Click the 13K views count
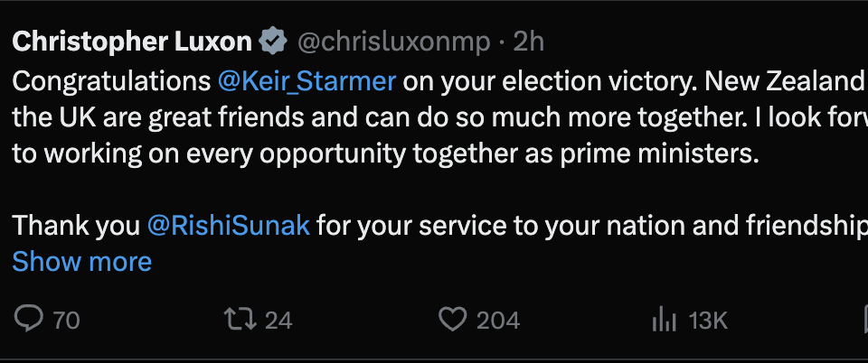The height and width of the screenshot is (363, 868). (x=708, y=320)
